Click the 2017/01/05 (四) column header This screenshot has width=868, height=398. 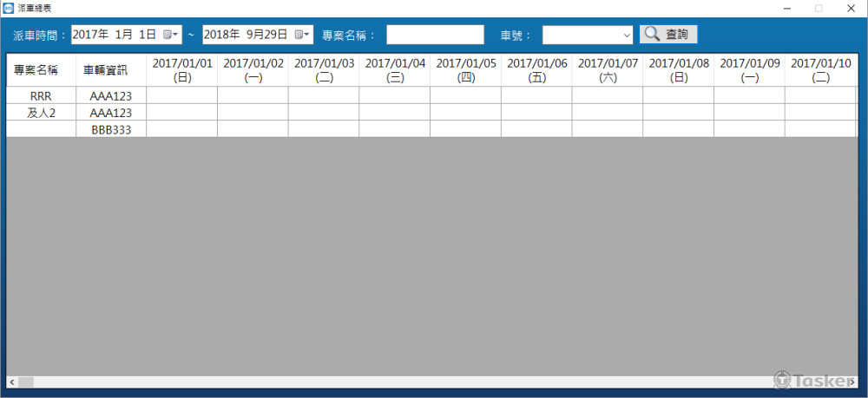tap(466, 70)
